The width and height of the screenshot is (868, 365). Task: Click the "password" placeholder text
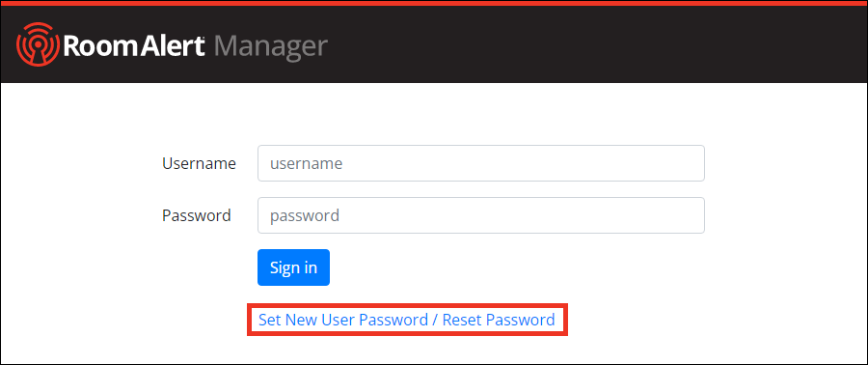coord(305,216)
